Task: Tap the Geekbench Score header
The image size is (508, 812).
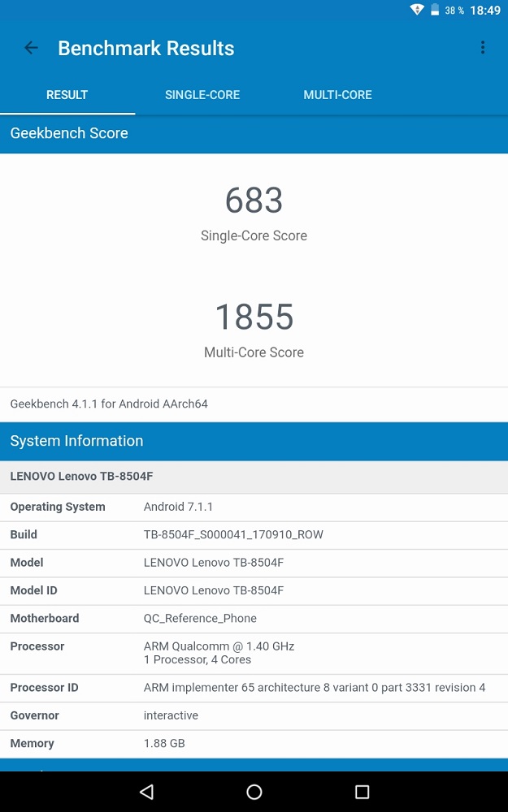Action: 254,133
